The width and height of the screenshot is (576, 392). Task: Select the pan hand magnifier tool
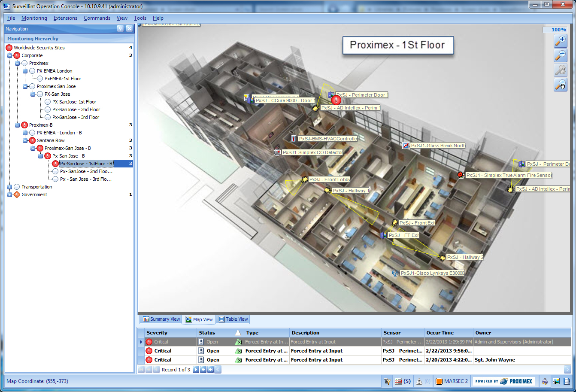[561, 85]
